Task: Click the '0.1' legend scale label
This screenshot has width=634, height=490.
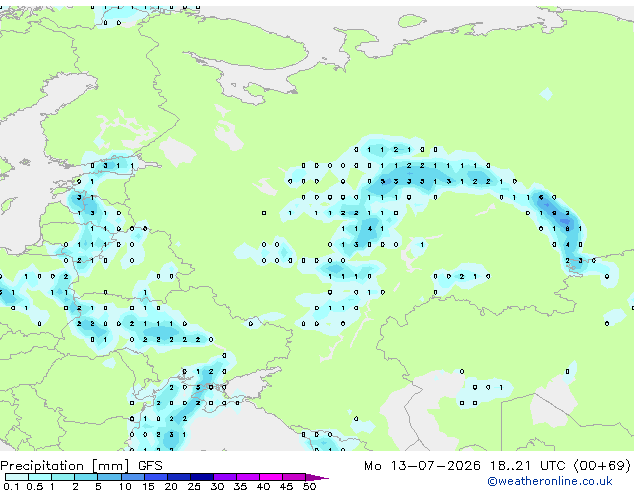Action: pyautogui.click(x=11, y=486)
